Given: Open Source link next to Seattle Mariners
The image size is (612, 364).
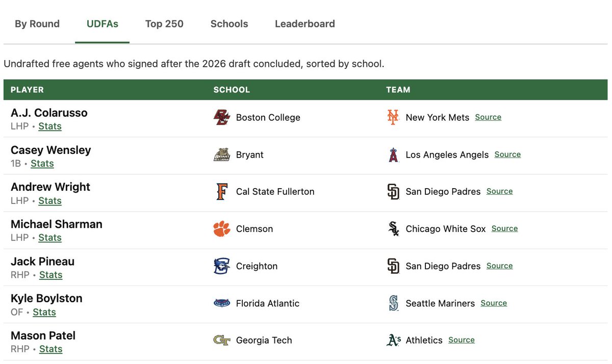Looking at the screenshot, I should point(494,303).
